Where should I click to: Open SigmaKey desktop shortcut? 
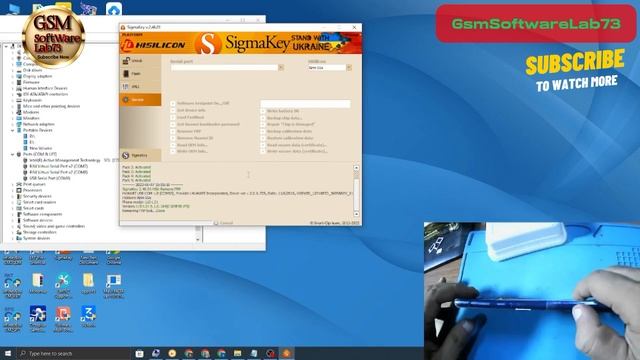point(63,257)
